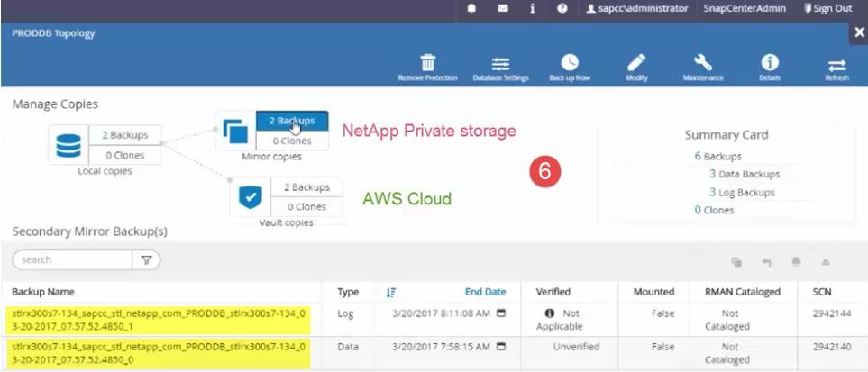The image size is (868, 372).
Task: Open the mail envelope icon in top bar
Action: [x=501, y=9]
